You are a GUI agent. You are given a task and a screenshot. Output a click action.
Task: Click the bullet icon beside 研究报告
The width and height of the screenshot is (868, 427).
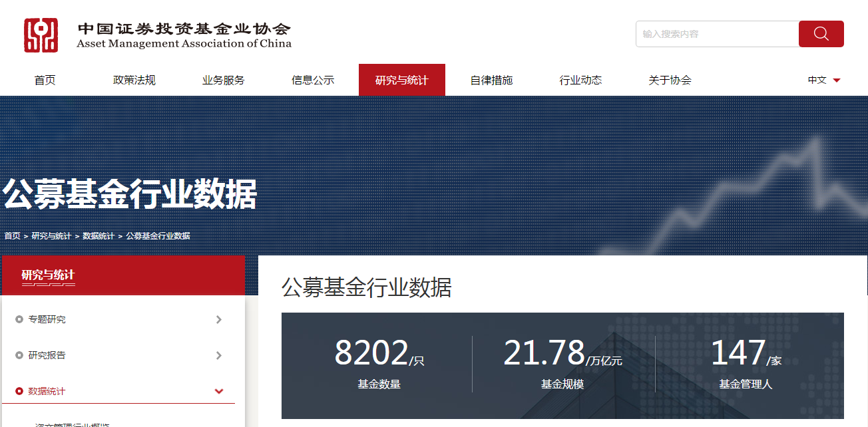(x=19, y=356)
